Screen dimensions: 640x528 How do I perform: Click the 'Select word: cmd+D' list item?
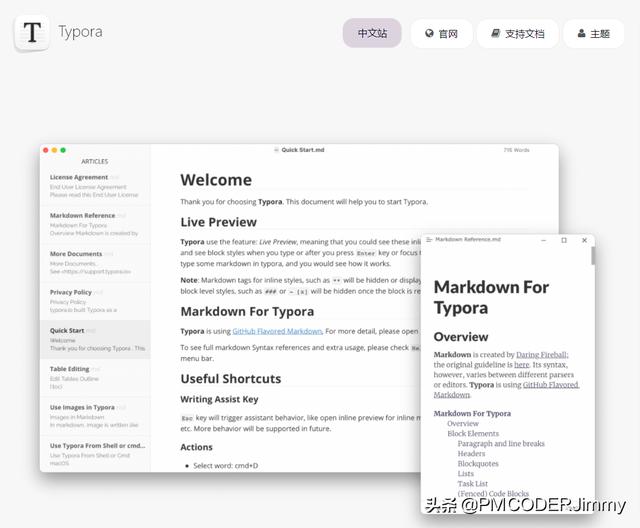225,466
